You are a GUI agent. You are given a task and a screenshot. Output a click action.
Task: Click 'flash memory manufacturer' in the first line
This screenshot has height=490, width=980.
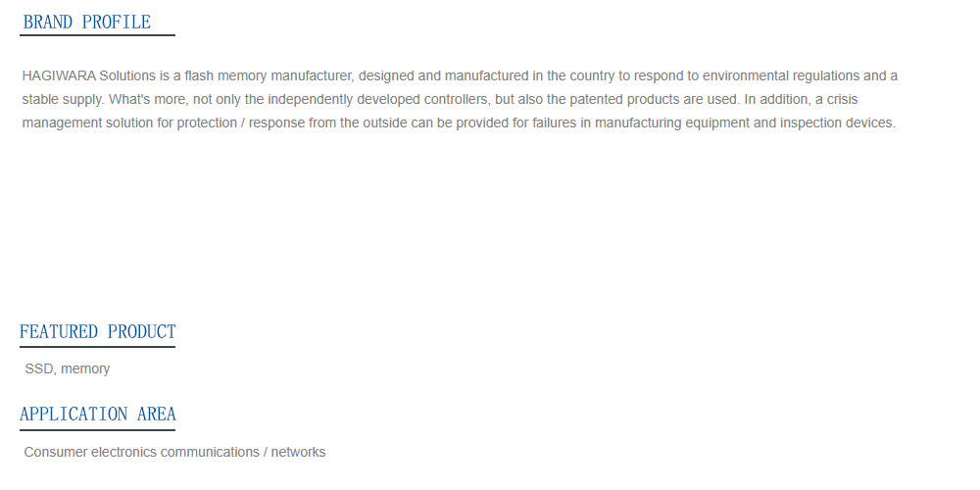tap(269, 76)
